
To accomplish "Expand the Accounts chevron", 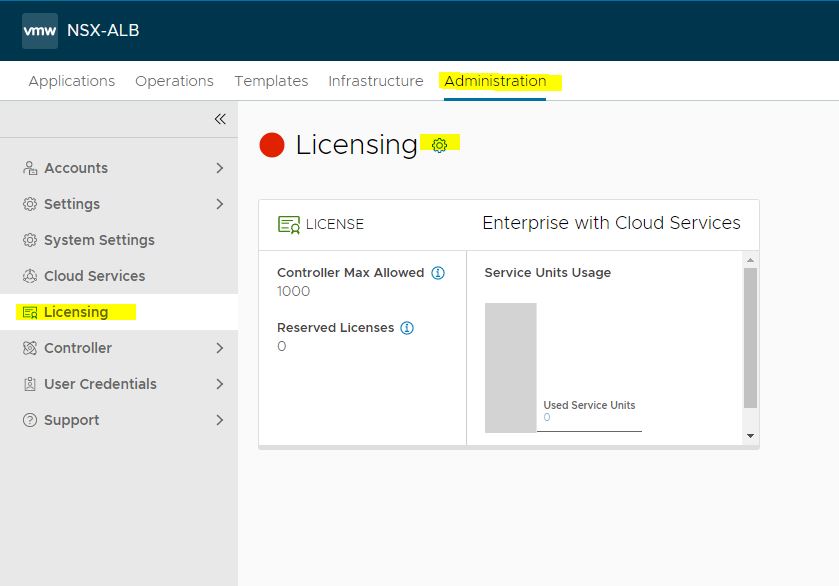I will click(x=219, y=168).
